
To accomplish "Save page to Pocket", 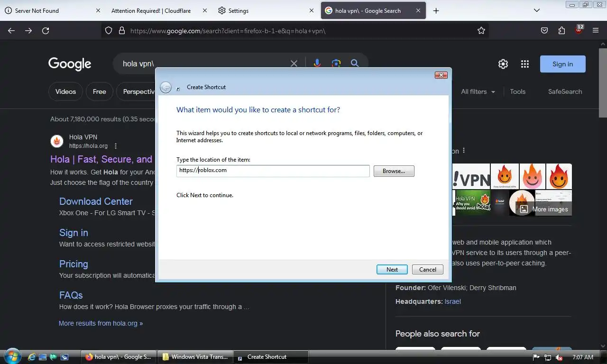I will point(544,30).
